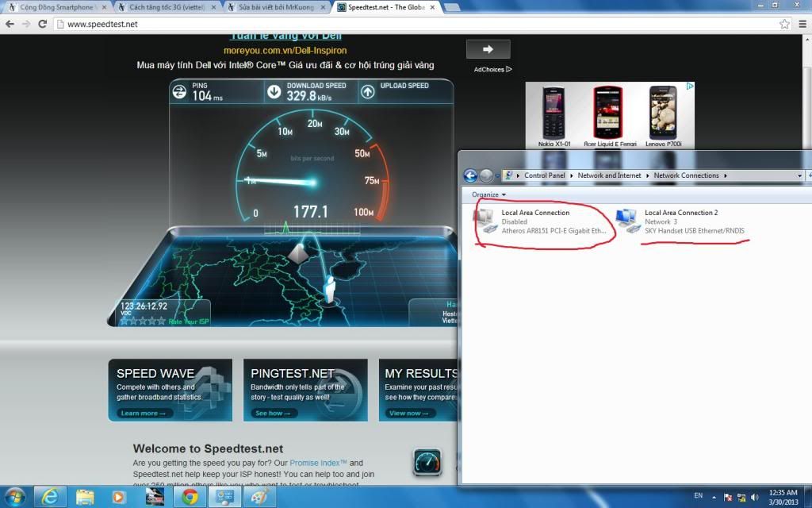
Task: Close the Sửa bài viết tab
Action: (324, 7)
